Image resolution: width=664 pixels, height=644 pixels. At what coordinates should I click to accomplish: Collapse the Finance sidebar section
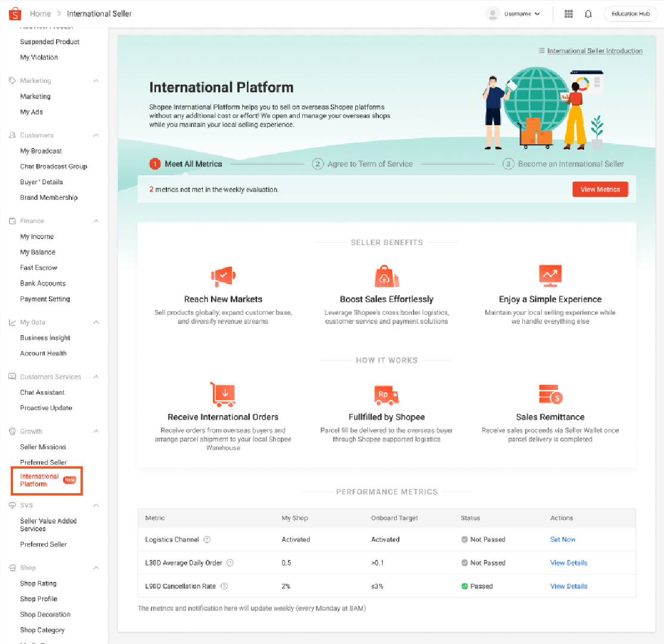[96, 221]
